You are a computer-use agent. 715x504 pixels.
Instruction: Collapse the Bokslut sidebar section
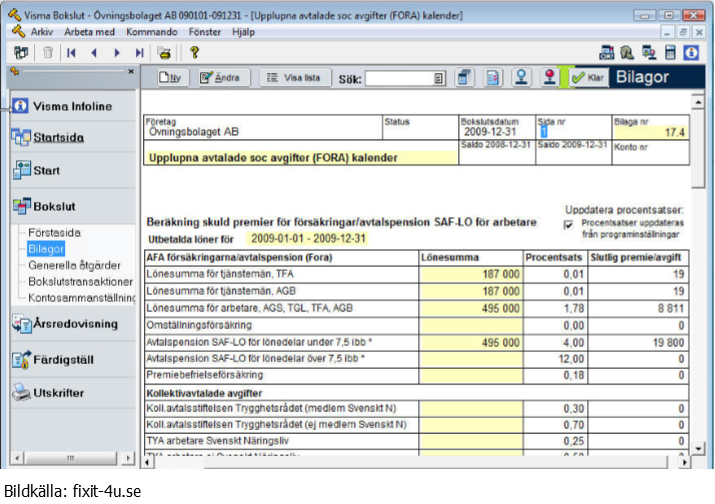(x=54, y=206)
